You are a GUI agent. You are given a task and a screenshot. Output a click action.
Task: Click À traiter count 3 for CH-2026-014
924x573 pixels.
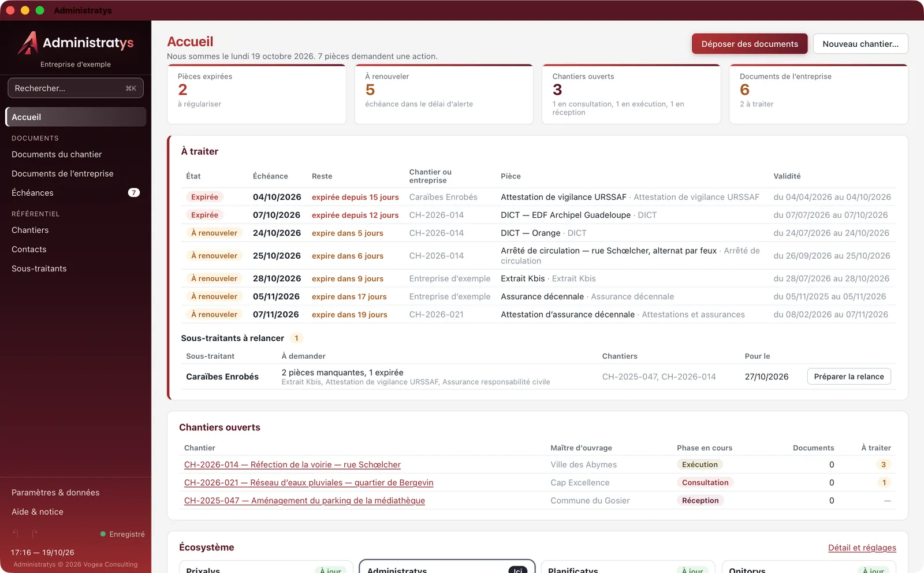point(883,464)
